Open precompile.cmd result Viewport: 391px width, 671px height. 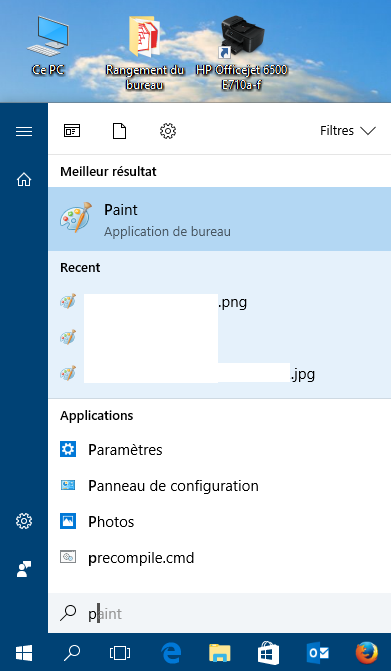point(219,558)
